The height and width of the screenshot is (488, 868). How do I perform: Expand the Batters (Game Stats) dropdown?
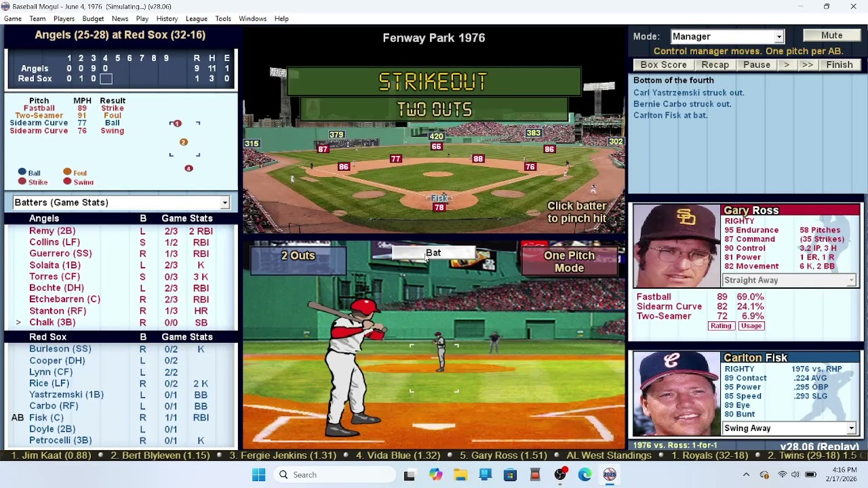pyautogui.click(x=121, y=203)
